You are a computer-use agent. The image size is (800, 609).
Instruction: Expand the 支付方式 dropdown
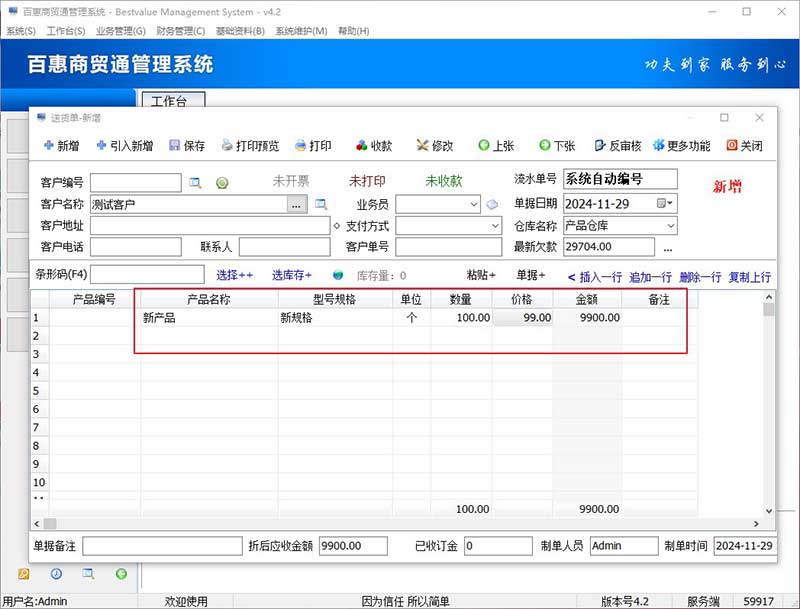[x=495, y=225]
